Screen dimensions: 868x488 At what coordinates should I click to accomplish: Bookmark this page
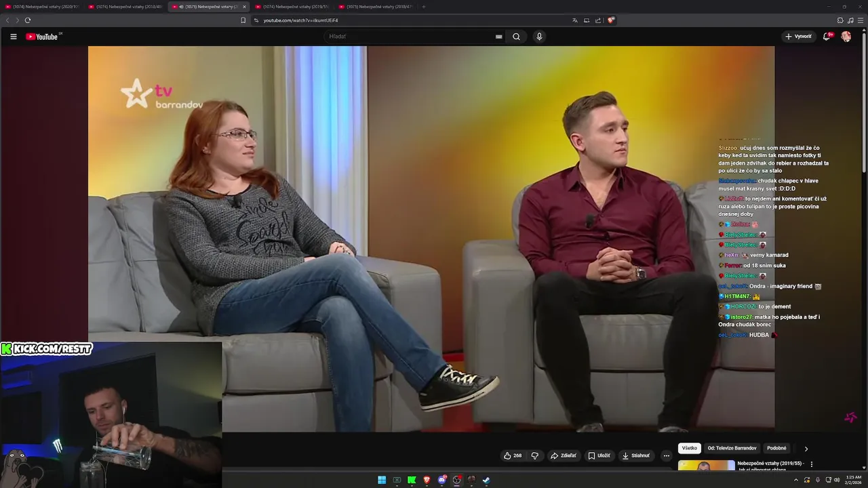(243, 20)
